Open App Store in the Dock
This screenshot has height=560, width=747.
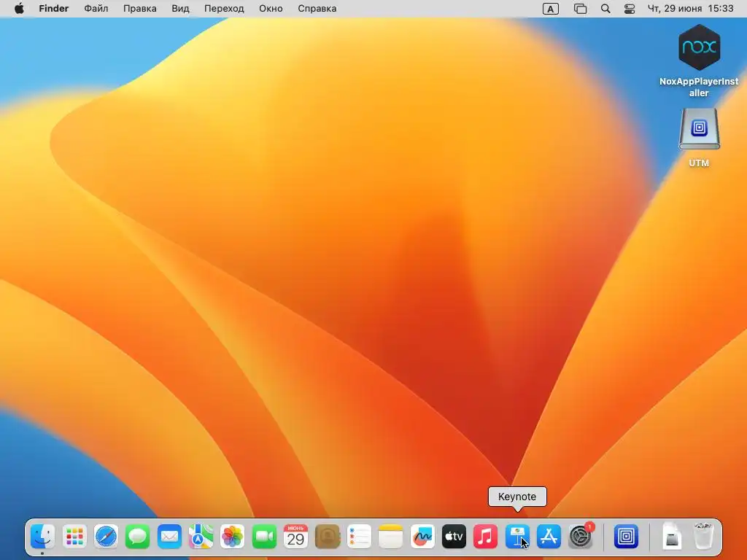(x=549, y=537)
